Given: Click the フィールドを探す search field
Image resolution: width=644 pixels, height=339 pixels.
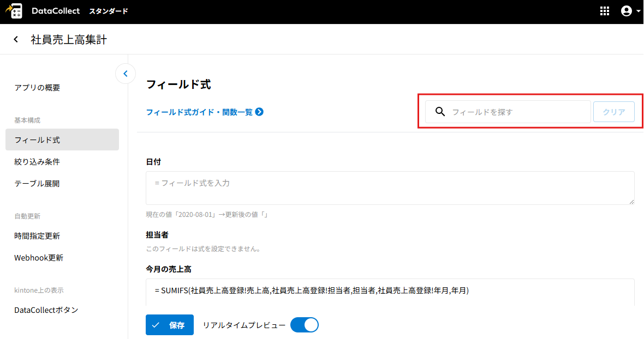Looking at the screenshot, I should coord(508,112).
